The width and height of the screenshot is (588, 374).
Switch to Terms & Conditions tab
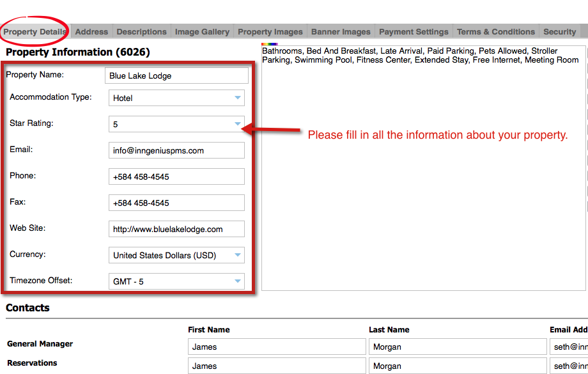coord(495,31)
